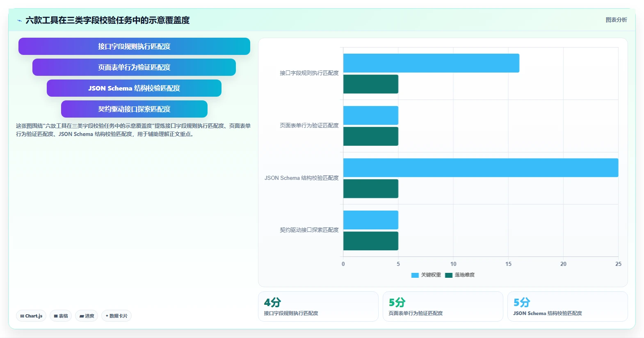This screenshot has width=644, height=338.
Task: Click the chart title 六款工具在三类字段校验任务中的示意覆盖度
Action: pyautogui.click(x=107, y=20)
